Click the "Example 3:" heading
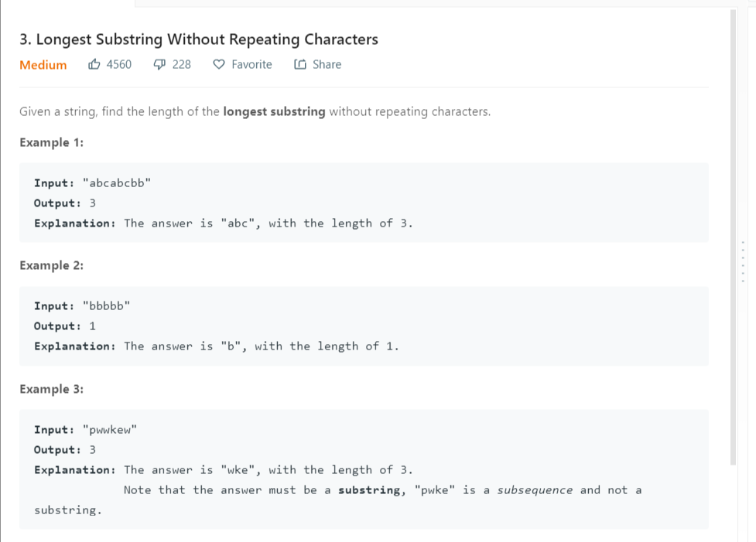756x542 pixels. click(x=52, y=389)
